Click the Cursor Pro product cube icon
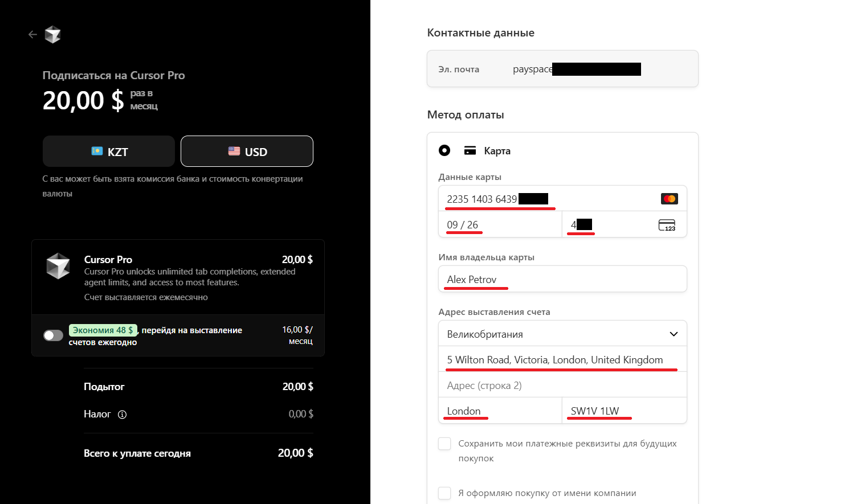The image size is (865, 504). (58, 266)
